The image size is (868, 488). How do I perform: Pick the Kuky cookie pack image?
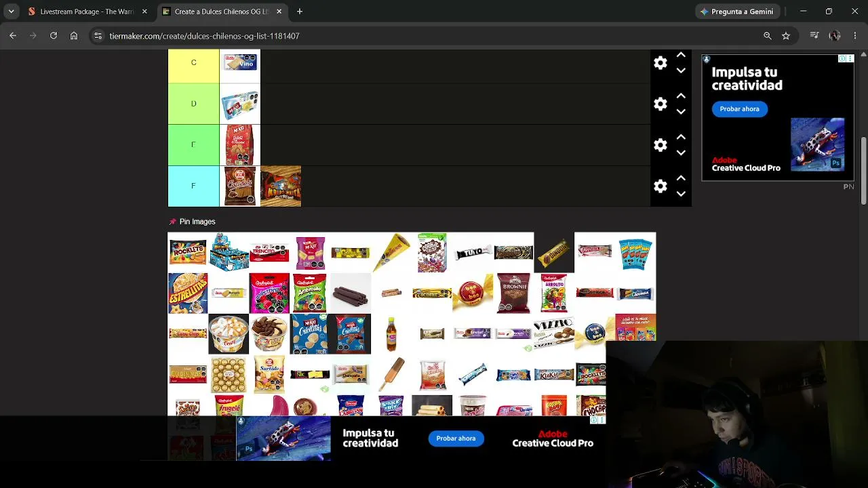click(x=554, y=374)
